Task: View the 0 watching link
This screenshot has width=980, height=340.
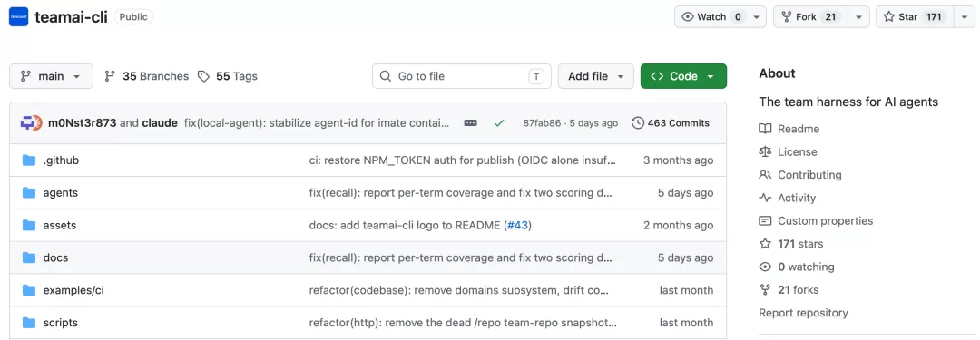Action: pyautogui.click(x=806, y=267)
